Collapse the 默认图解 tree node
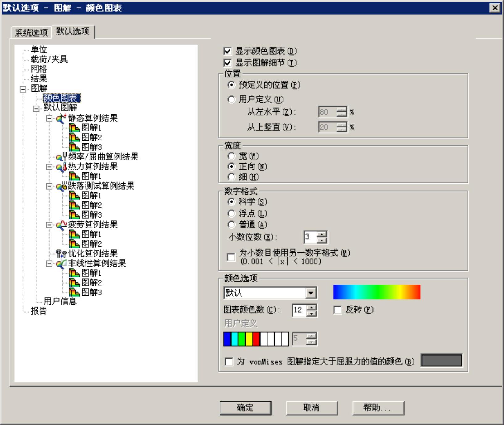The height and width of the screenshot is (425, 504). tap(36, 108)
